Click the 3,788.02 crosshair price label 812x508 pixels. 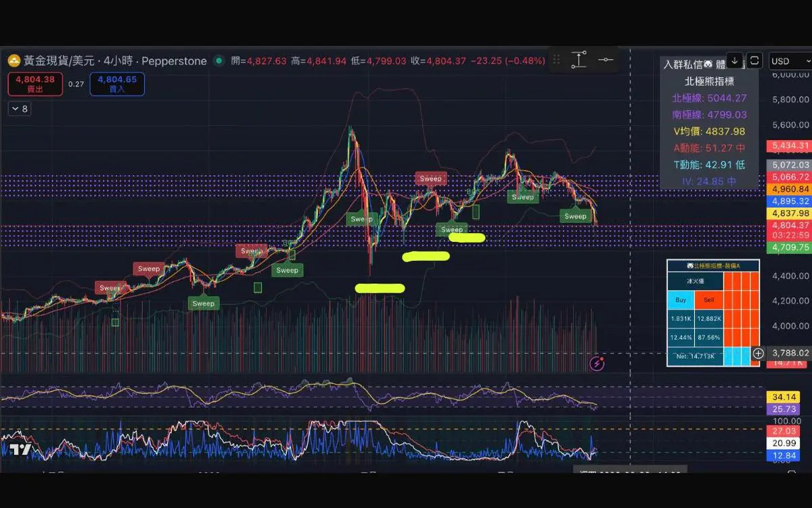pyautogui.click(x=789, y=353)
